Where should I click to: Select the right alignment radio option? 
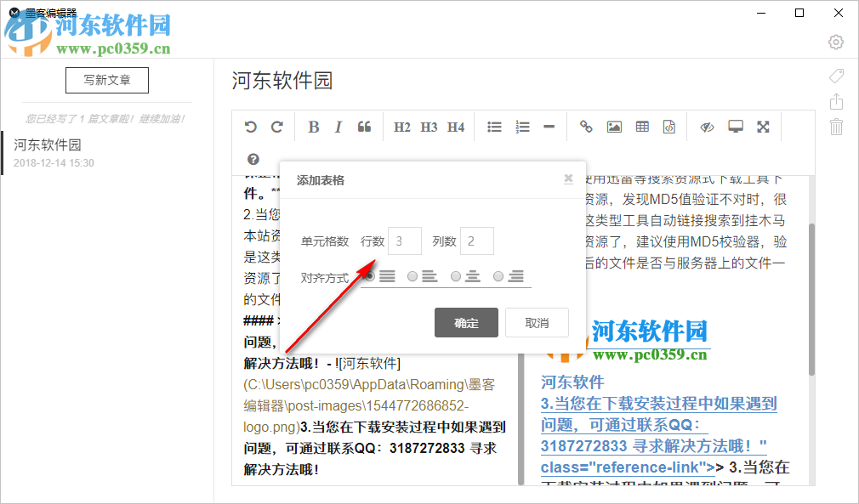(498, 276)
